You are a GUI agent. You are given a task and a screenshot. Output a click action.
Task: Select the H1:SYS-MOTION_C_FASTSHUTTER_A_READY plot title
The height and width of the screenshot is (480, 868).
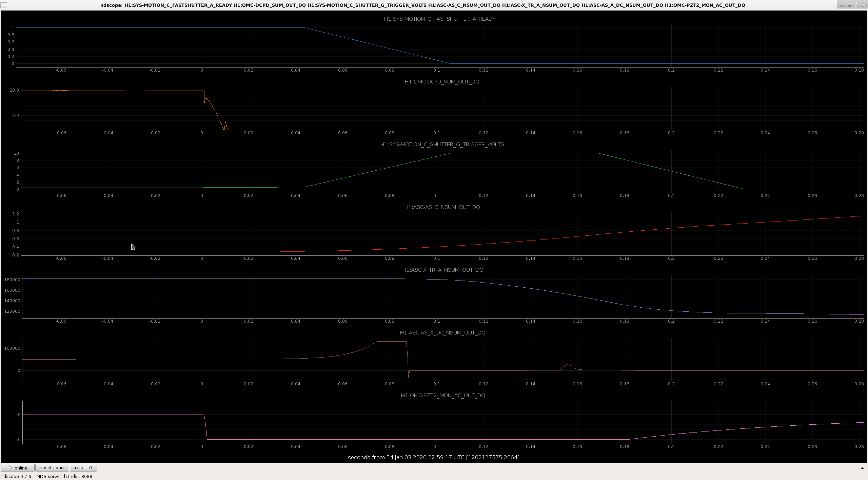coord(439,19)
